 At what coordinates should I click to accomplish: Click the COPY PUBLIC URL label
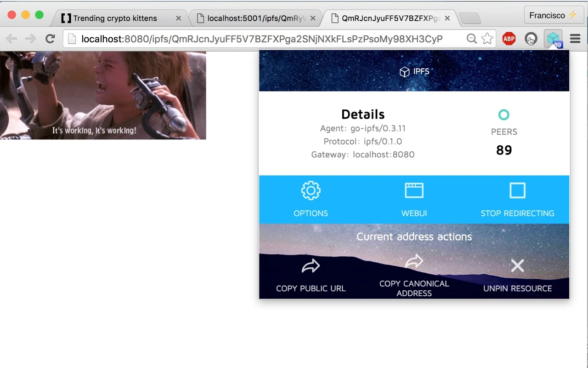click(x=311, y=288)
